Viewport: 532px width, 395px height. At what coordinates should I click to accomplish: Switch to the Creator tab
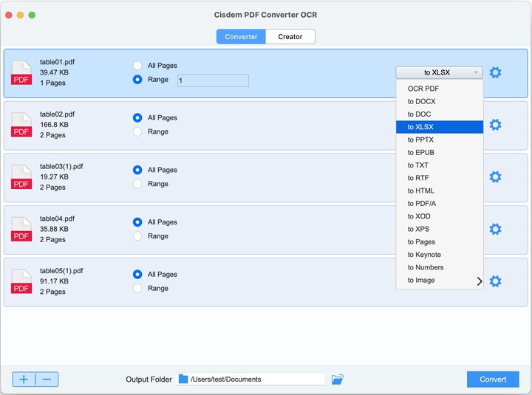(x=290, y=37)
